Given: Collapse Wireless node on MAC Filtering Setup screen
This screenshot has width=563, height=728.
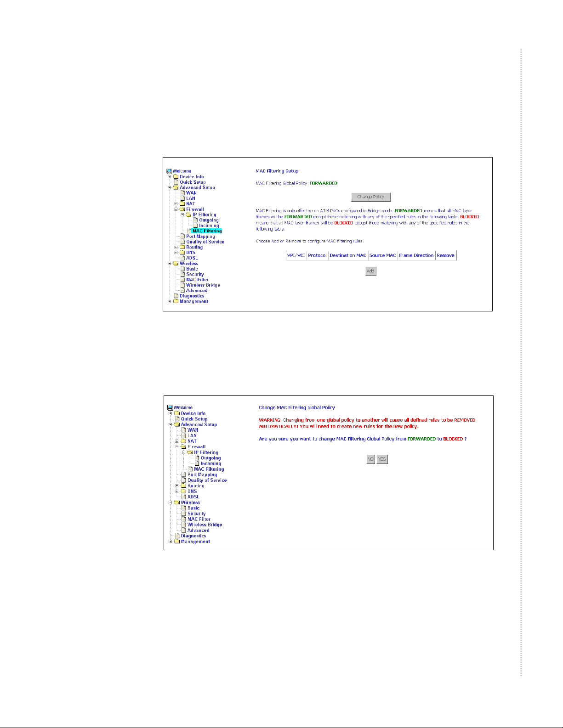Looking at the screenshot, I should point(169,264).
